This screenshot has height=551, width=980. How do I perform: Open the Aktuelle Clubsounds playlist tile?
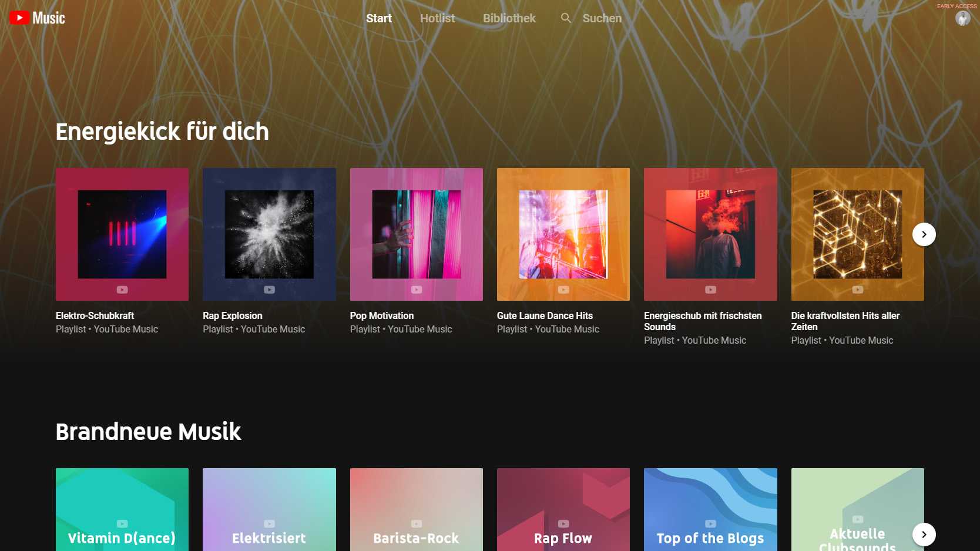point(858,509)
